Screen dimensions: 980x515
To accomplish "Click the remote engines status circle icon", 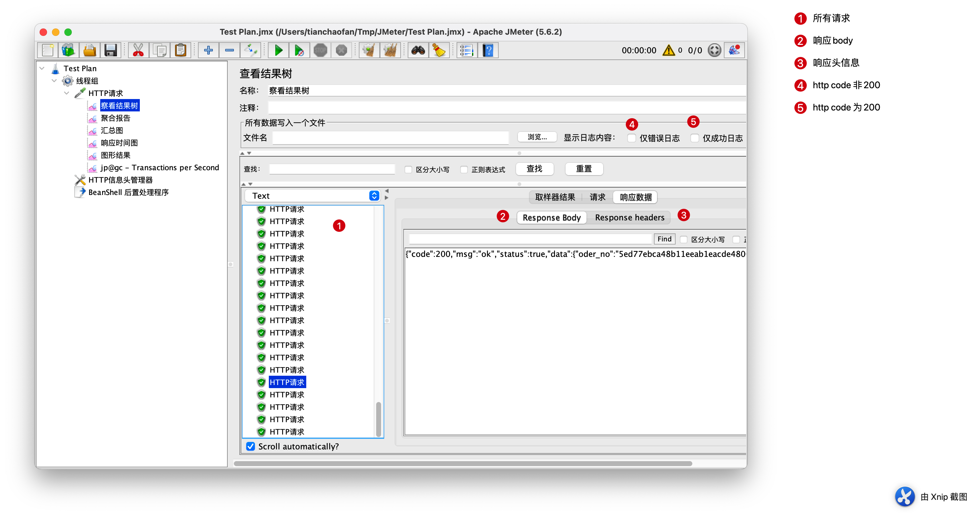I will tap(714, 50).
